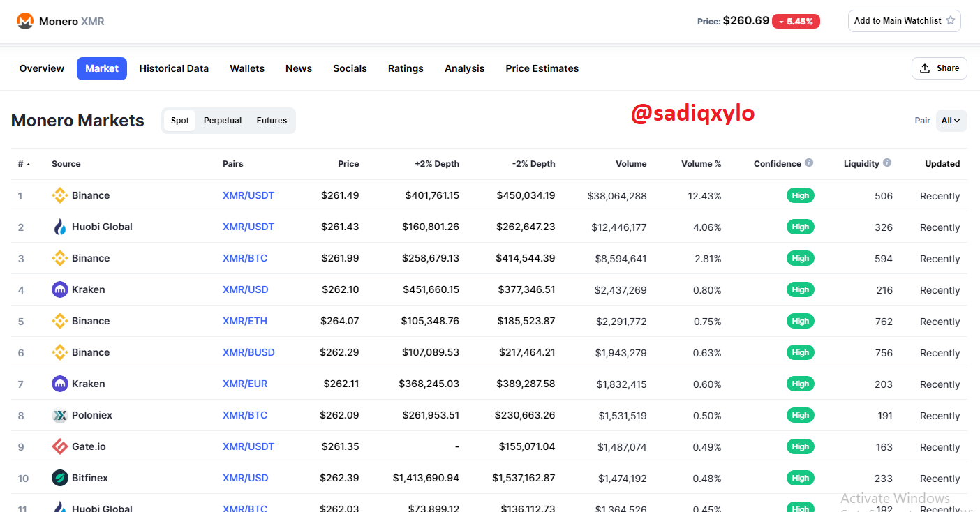This screenshot has width=980, height=512.
Task: Open the XMR/BUSD pair link
Action: [x=248, y=352]
